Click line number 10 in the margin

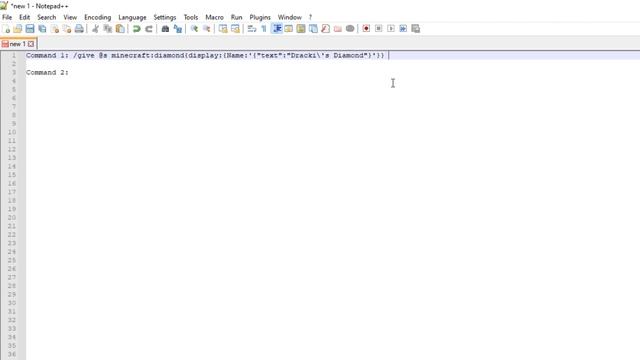pyautogui.click(x=12, y=132)
